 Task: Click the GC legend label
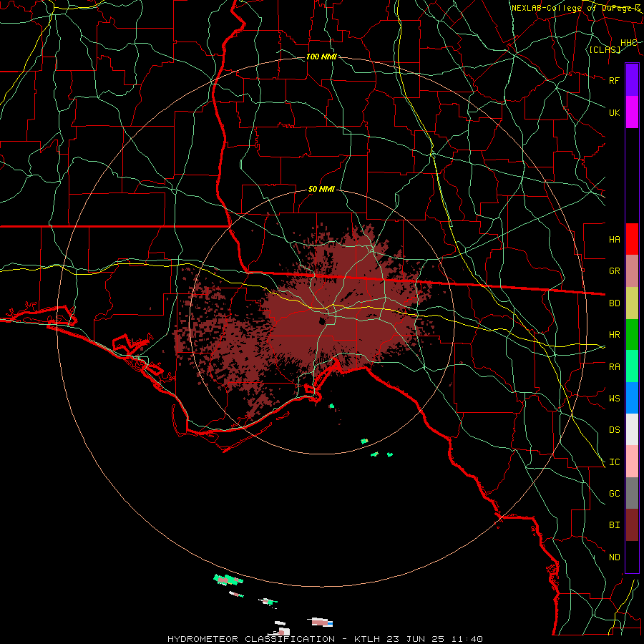(x=614, y=494)
